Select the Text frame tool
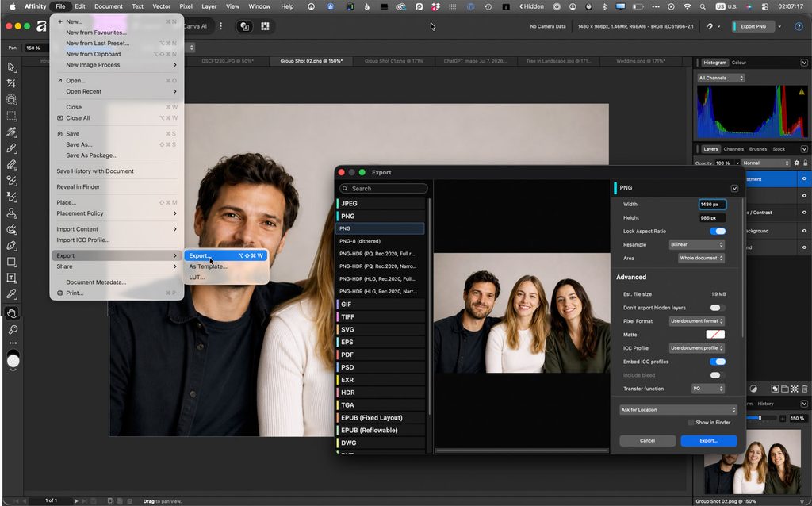The width and height of the screenshot is (812, 506). pos(11,278)
